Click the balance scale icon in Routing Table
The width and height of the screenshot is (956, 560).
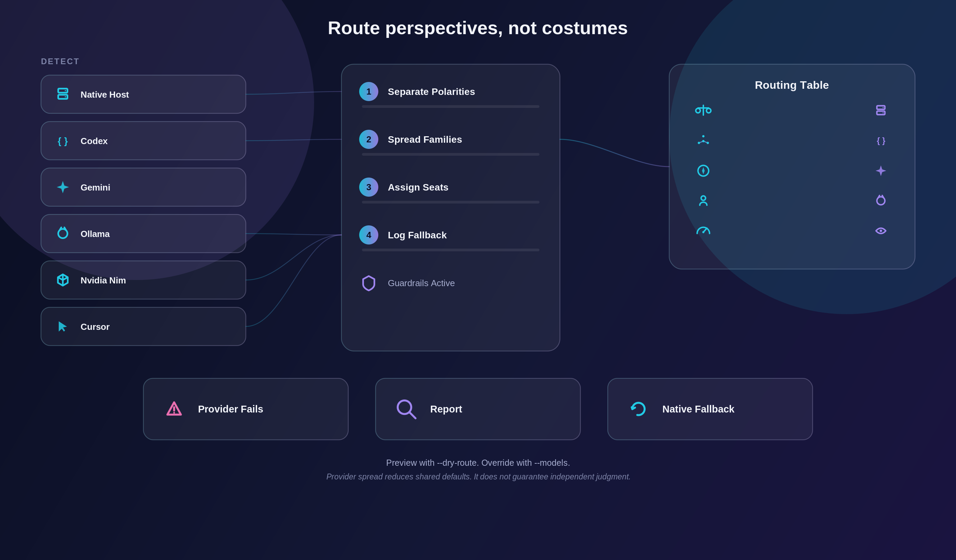click(x=703, y=110)
